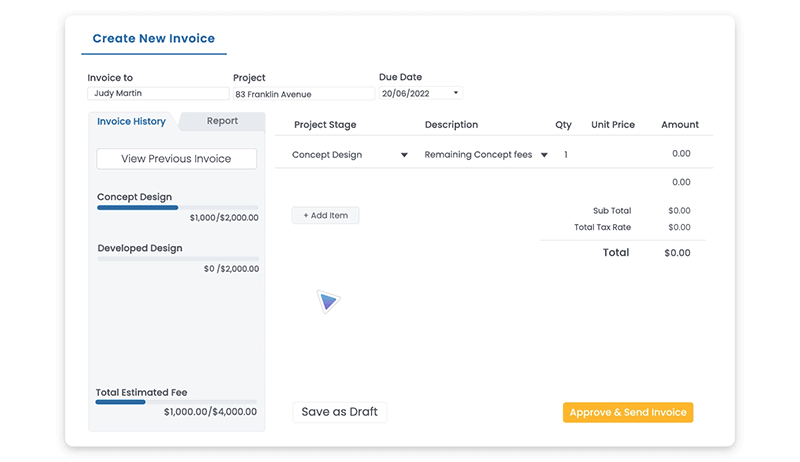Select the Invoice History tab
The width and height of the screenshot is (800, 462).
click(x=132, y=121)
